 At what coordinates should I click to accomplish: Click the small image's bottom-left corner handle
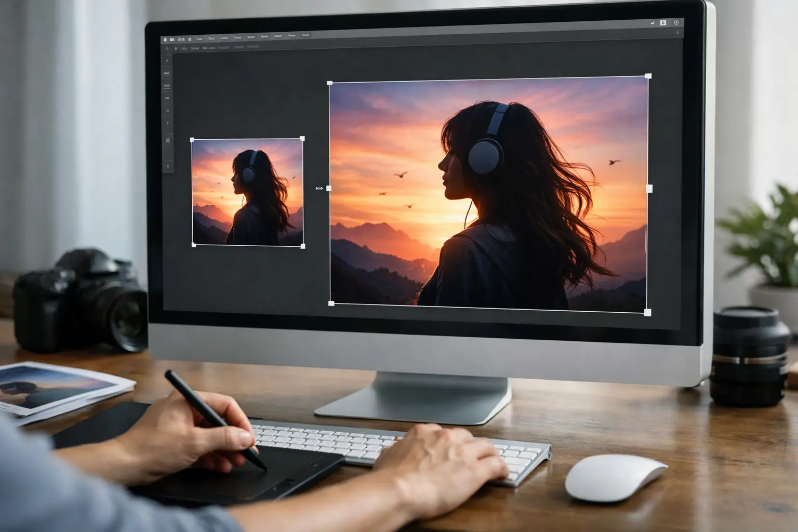[194, 245]
